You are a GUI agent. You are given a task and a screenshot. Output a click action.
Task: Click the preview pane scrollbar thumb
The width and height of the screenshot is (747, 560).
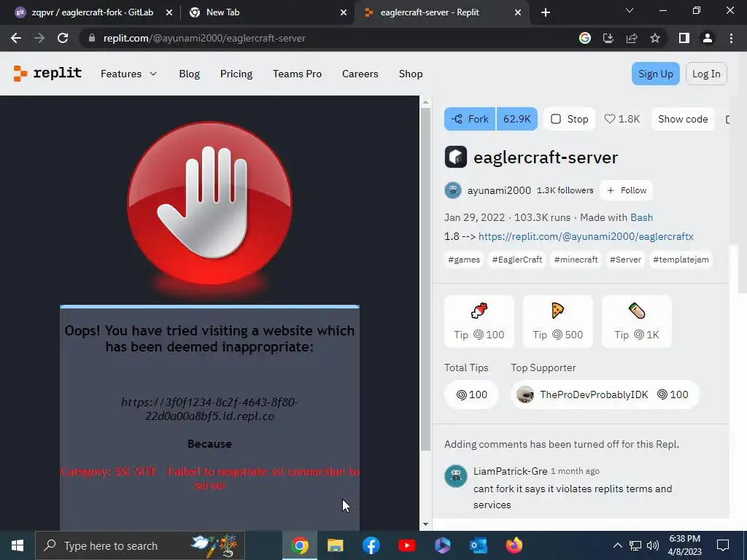pos(425,279)
